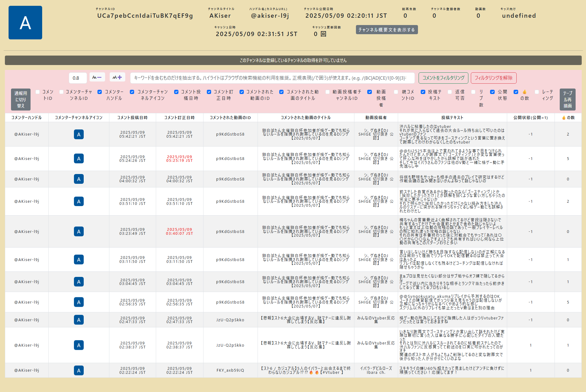Click the フィルタリングを解除 button
Image resolution: width=586 pixels, height=392 pixels.
pyautogui.click(x=493, y=78)
